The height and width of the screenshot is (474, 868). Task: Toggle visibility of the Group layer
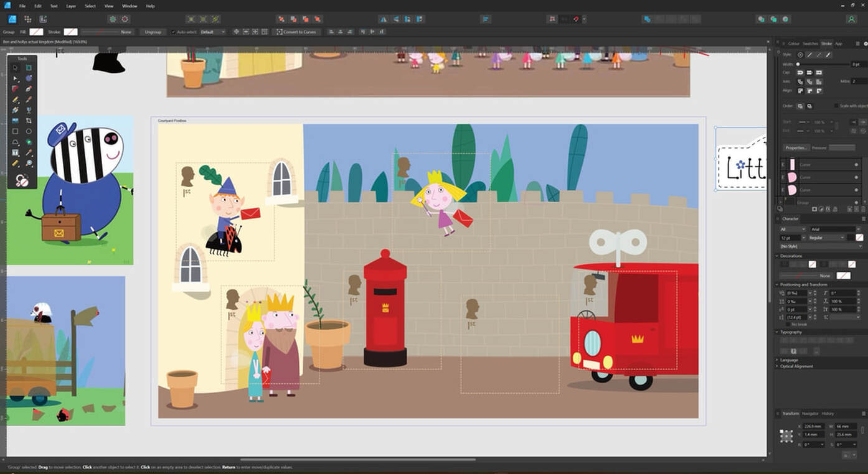[856, 202]
